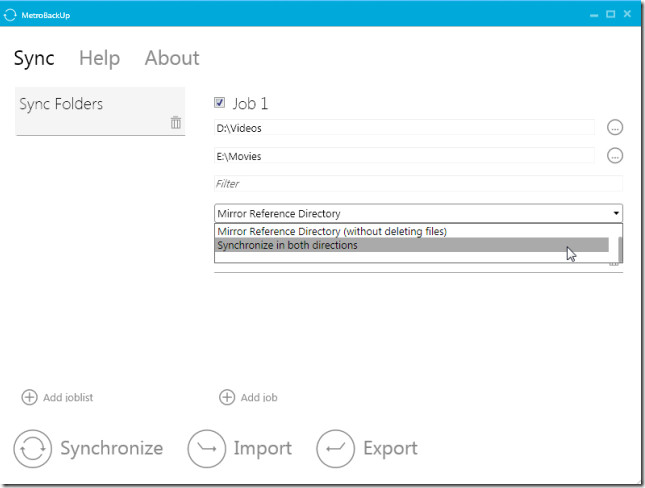Image resolution: width=645 pixels, height=488 pixels.
Task: Click into the Filter text field
Action: coord(418,184)
